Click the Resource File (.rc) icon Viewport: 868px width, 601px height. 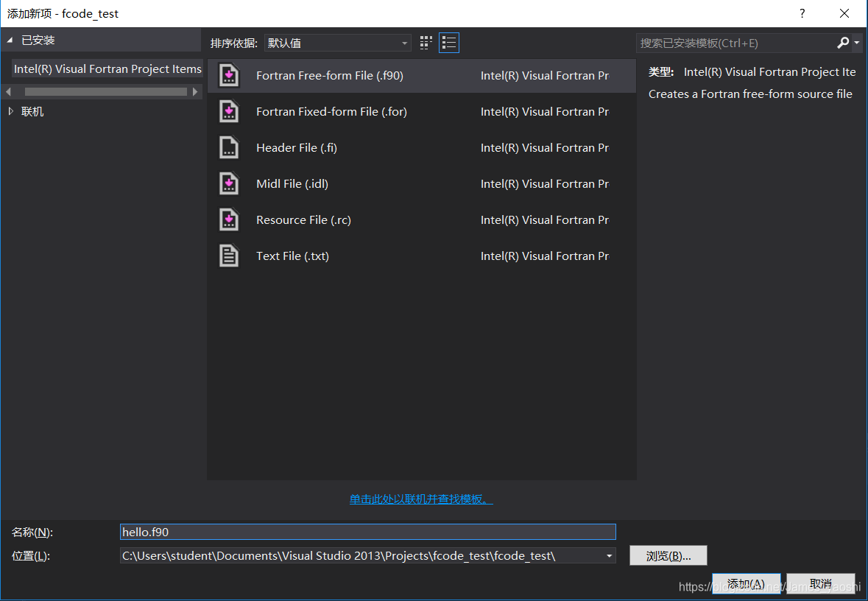(x=229, y=219)
